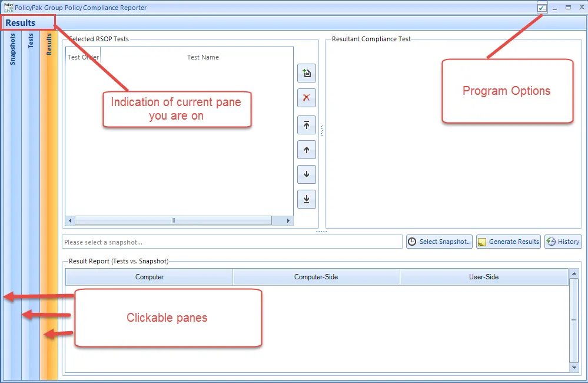This screenshot has height=383, width=588.
Task: Sort by the Computer column header
Action: tap(149, 277)
